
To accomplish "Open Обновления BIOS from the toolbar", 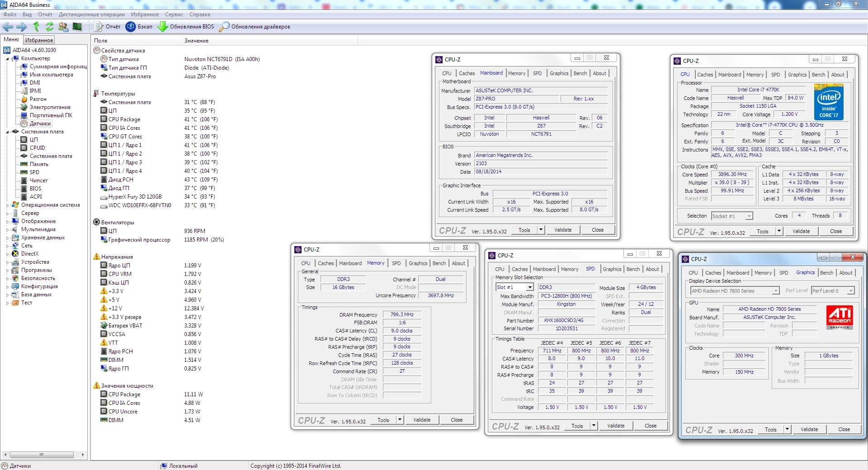I will (186, 27).
